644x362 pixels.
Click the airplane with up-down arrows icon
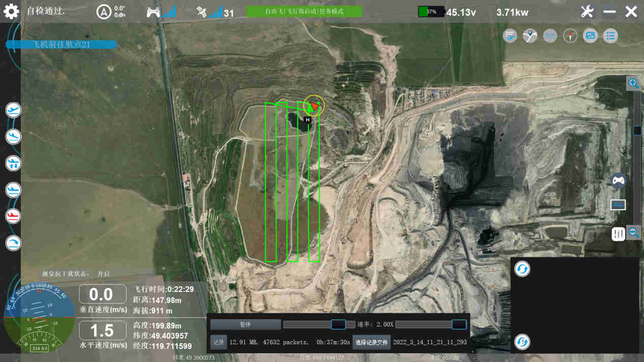13,163
